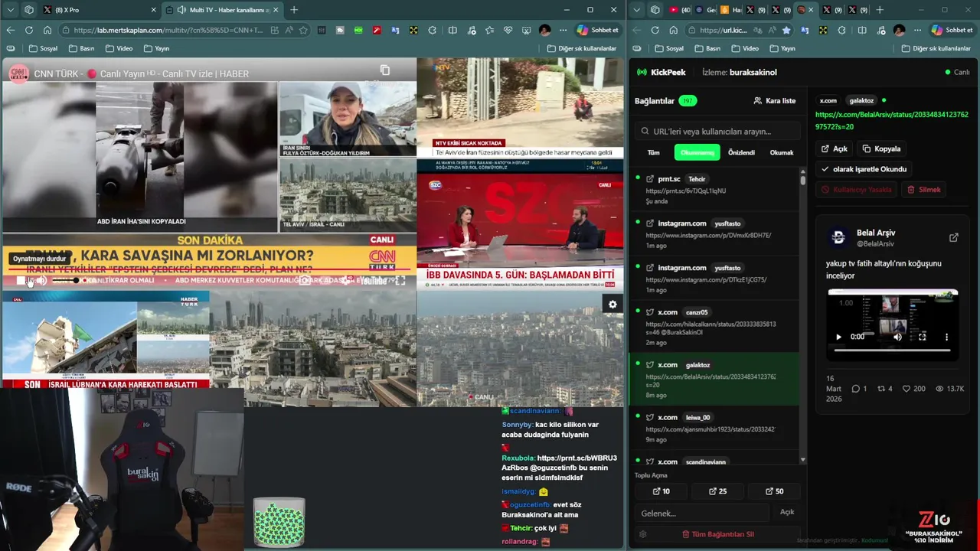Viewport: 980px width, 551px height.
Task: Ban user with Kullanıcıyı Yasakla button
Action: click(856, 189)
